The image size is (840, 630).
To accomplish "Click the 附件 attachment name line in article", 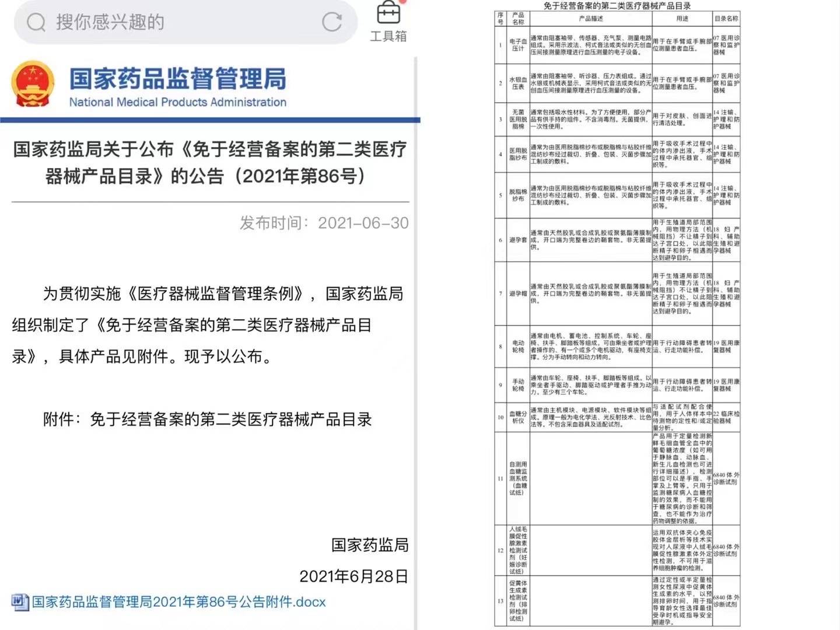I will pos(208,419).
